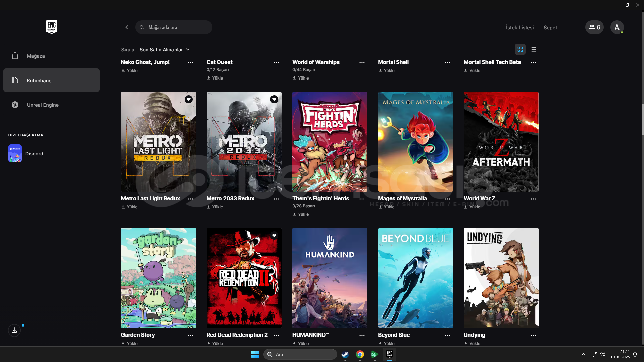This screenshot has width=644, height=362.
Task: Open the Mağaza store page
Action: [51, 56]
